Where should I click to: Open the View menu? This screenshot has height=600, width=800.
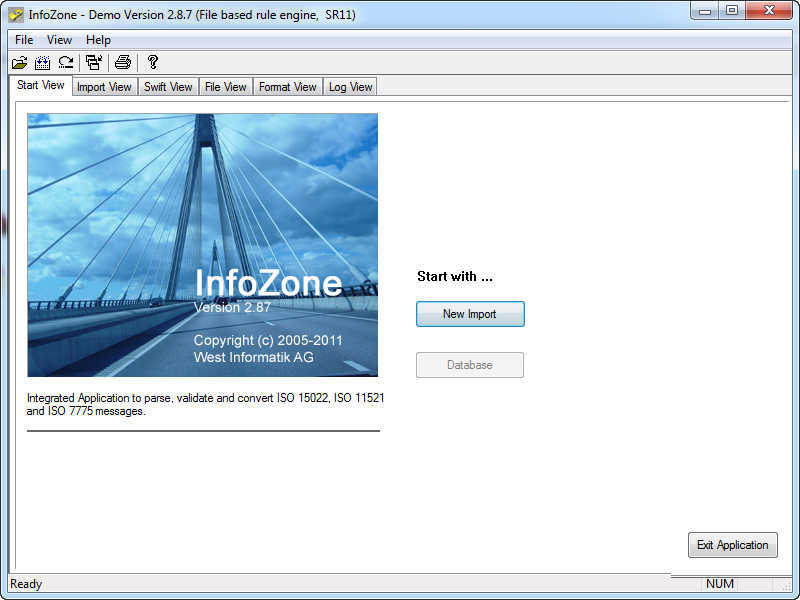click(59, 40)
